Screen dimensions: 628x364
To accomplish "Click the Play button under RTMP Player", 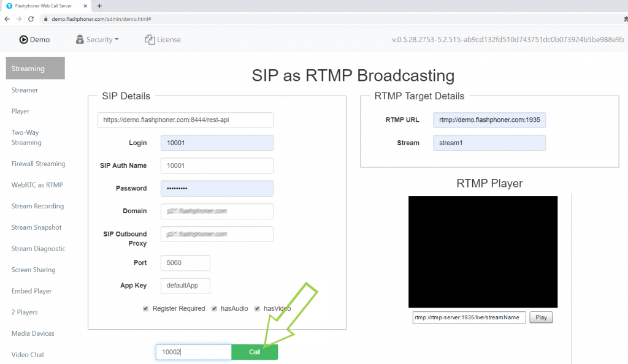I will click(541, 317).
